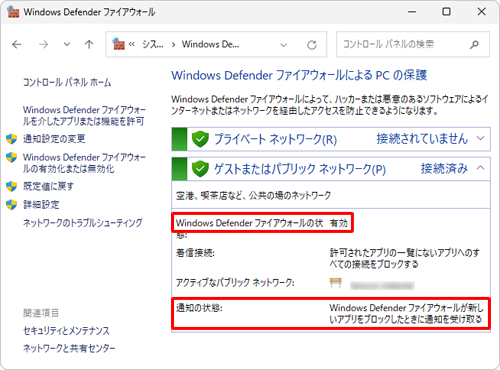Image resolution: width=500 pixels, height=370 pixels.
Task: Click アクティブなパブリック ネットワーク: label
Action: [x=235, y=283]
